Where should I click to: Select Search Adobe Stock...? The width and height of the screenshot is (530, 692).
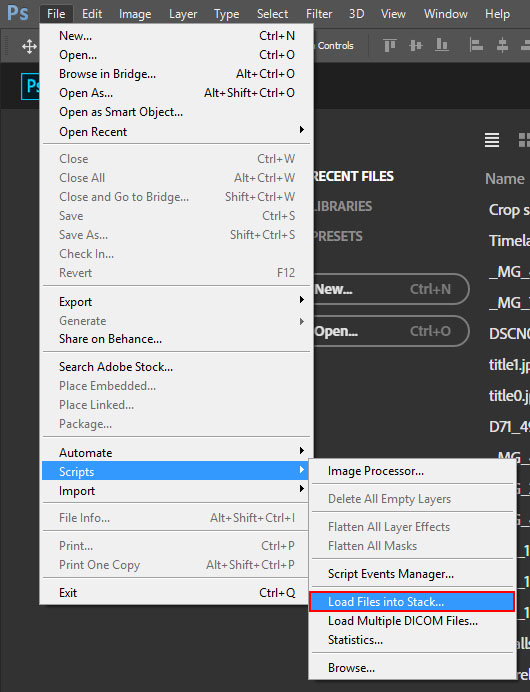click(176, 367)
